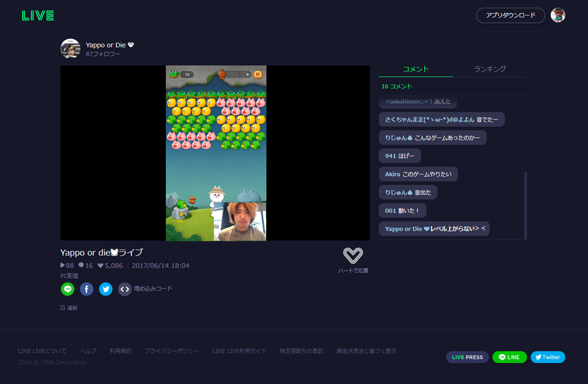Screen dimensions: 588x384
Task: Send a heart to support stream
Action: [353, 255]
